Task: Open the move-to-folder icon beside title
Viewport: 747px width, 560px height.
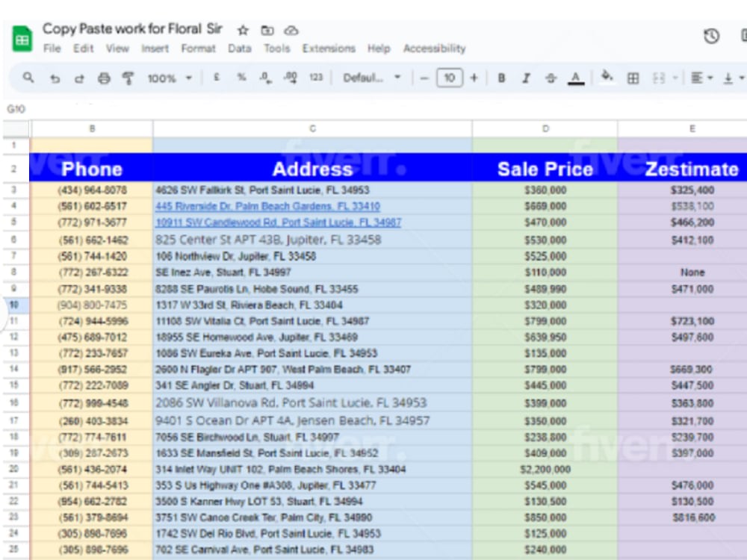Action: point(267,31)
